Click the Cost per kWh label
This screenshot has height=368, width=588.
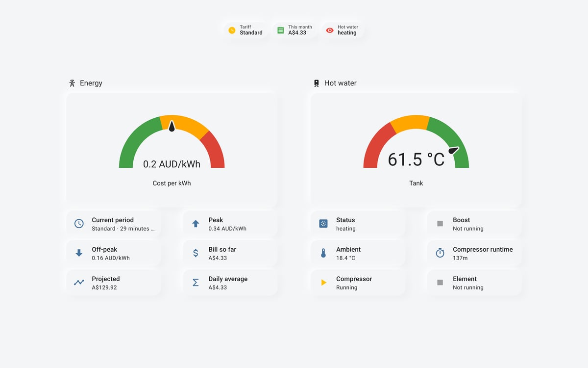coord(171,183)
